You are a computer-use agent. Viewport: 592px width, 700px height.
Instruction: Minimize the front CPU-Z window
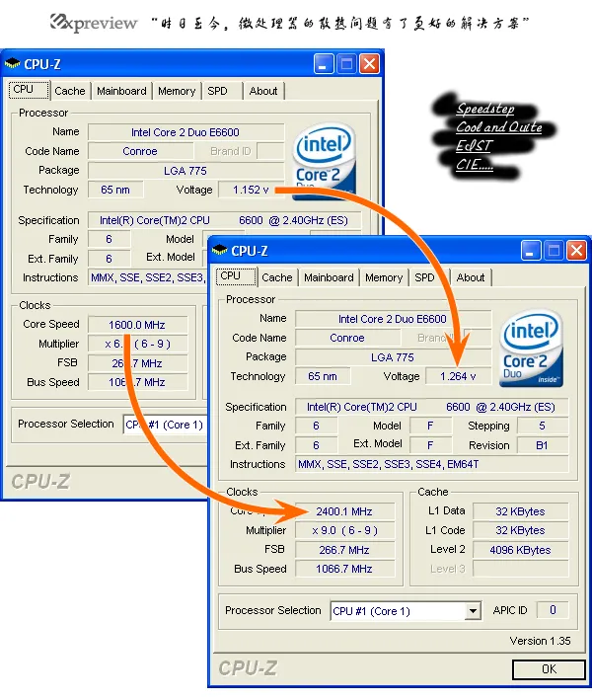click(x=531, y=251)
